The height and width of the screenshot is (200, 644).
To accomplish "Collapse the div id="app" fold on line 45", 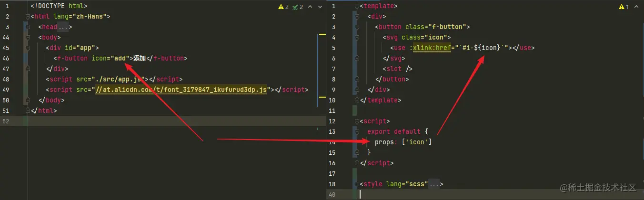I will click(28, 48).
